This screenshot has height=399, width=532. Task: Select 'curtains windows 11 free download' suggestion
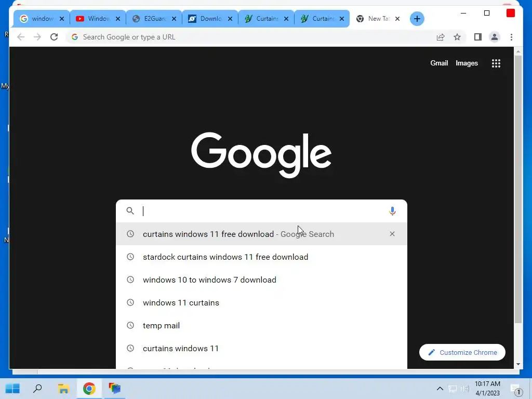pos(261,234)
